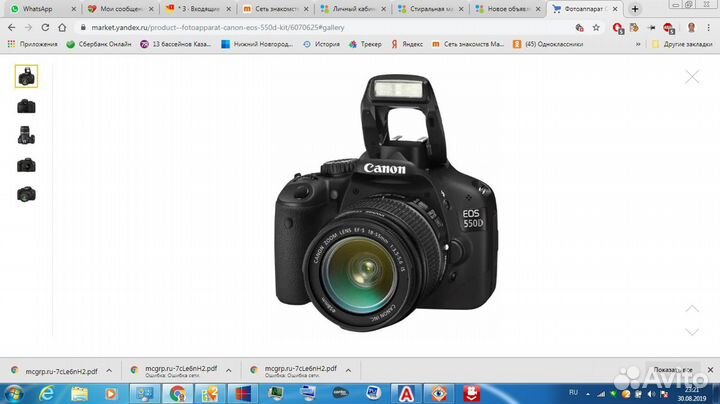Image resolution: width=720 pixels, height=404 pixels.
Task: Close the camera photo gallery
Action: (692, 77)
